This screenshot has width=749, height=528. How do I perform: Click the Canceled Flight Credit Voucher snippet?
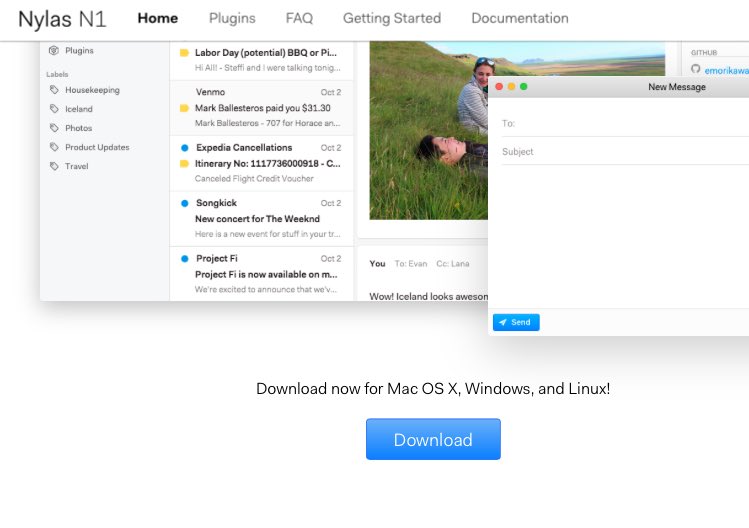[254, 178]
